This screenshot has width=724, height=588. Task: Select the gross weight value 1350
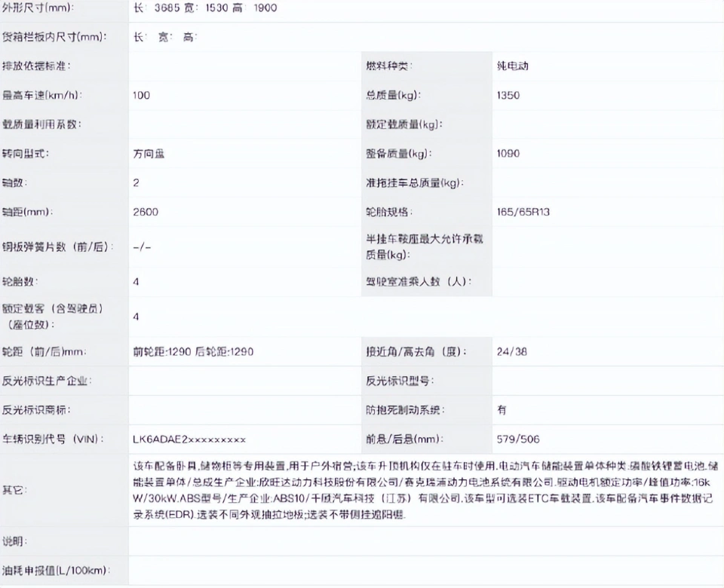point(511,95)
